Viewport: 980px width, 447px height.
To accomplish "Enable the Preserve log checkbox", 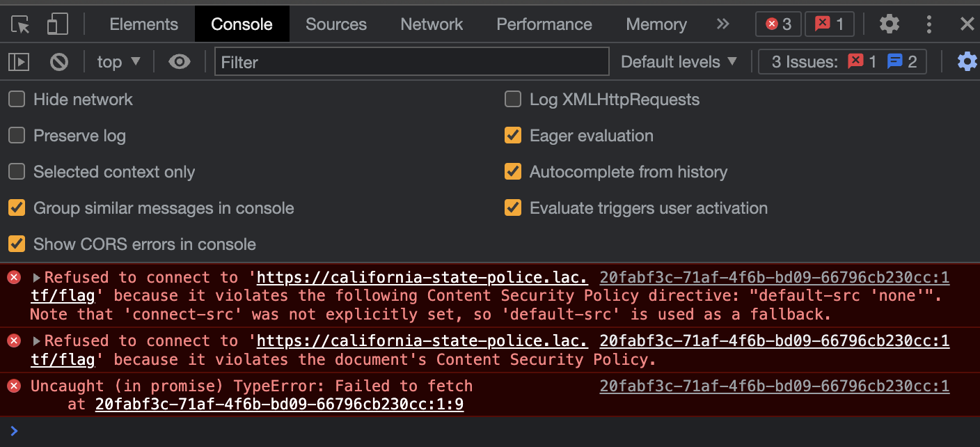I will tap(17, 136).
